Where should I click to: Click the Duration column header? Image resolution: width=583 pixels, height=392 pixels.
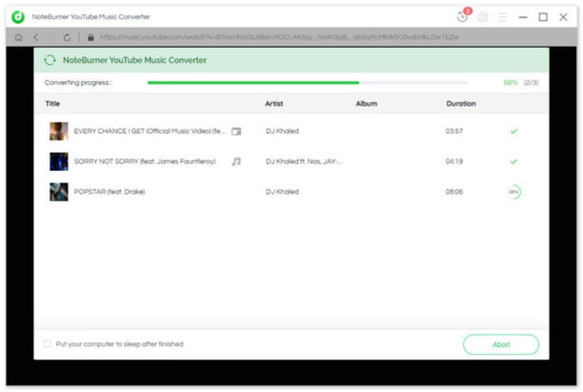coord(461,104)
